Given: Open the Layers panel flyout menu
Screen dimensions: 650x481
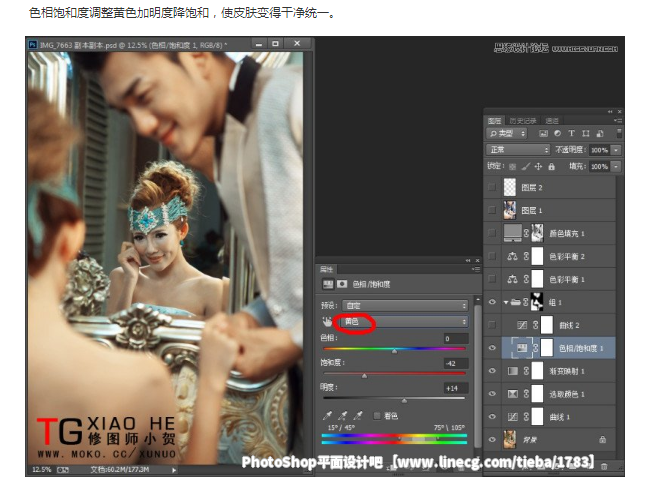Looking at the screenshot, I should pyautogui.click(x=618, y=121).
